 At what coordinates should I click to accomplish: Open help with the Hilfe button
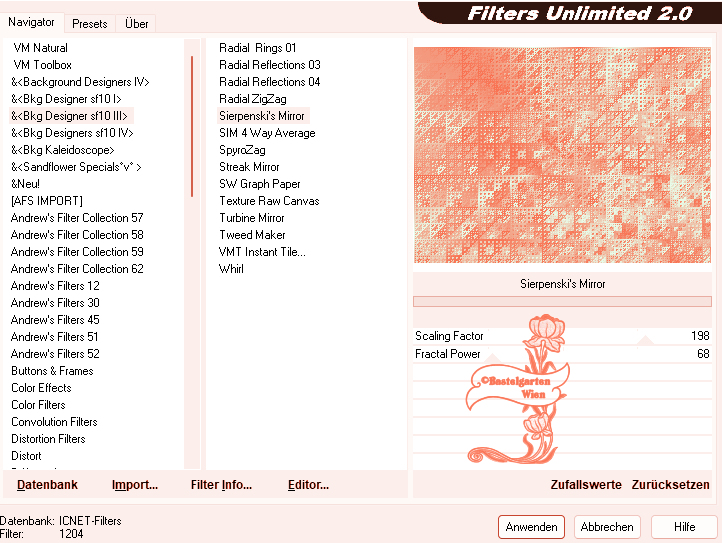(684, 527)
